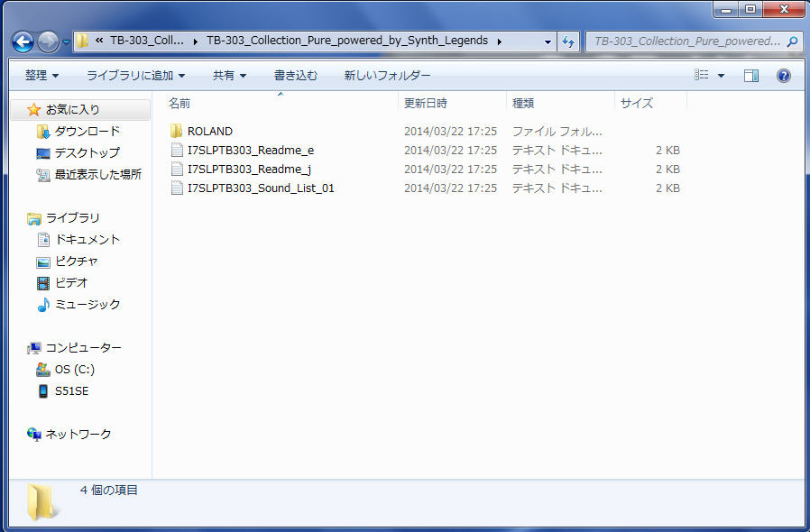This screenshot has width=810, height=532.
Task: Open the S51SE device
Action: point(71,391)
